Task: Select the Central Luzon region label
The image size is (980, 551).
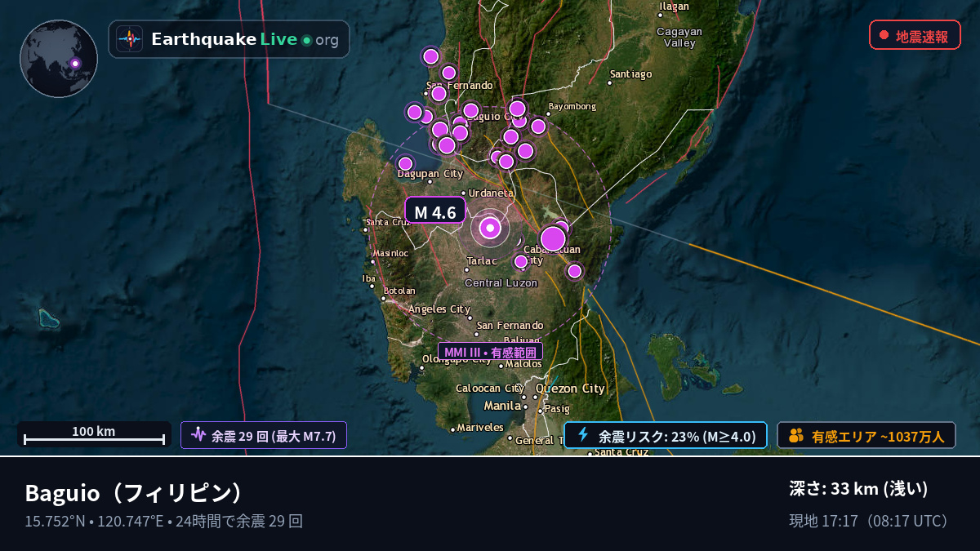Action: tap(501, 283)
